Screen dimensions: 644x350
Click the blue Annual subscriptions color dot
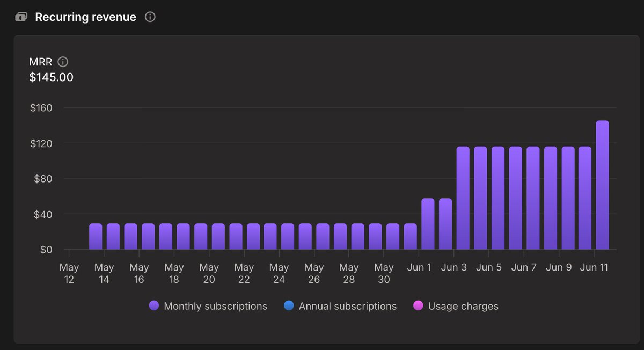289,306
